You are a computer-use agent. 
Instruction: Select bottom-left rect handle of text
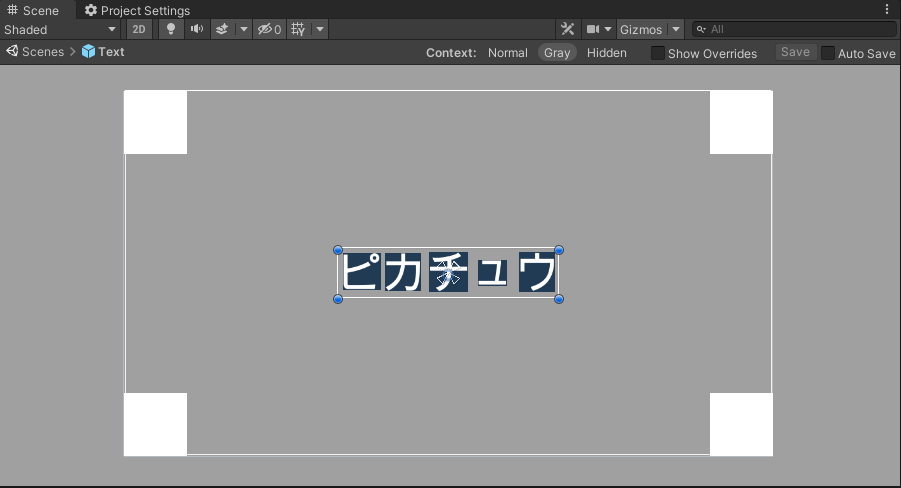[338, 299]
